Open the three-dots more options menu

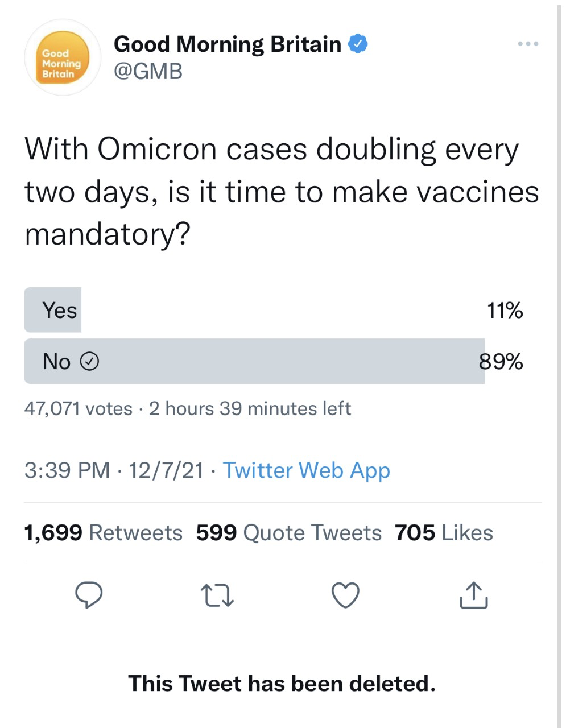[528, 44]
